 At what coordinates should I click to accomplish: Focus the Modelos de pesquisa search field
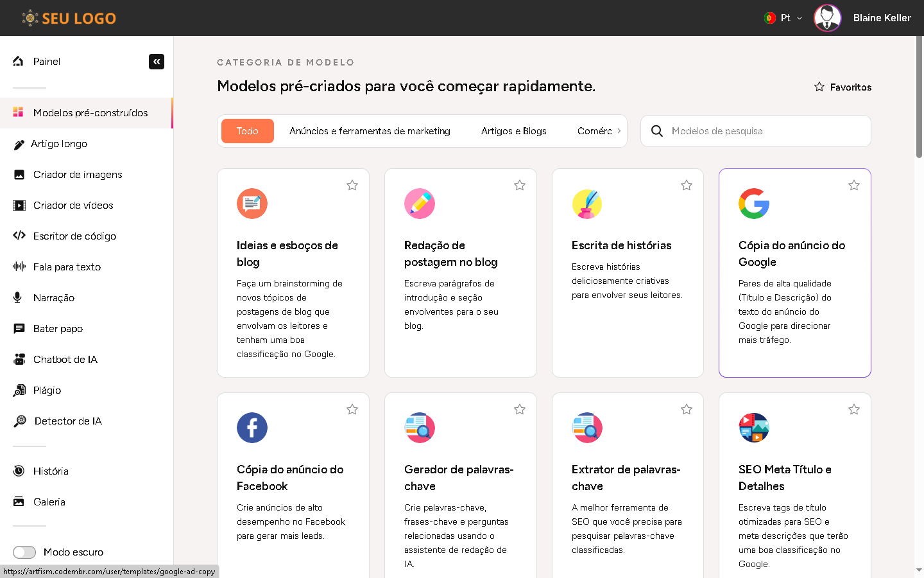[x=767, y=131]
